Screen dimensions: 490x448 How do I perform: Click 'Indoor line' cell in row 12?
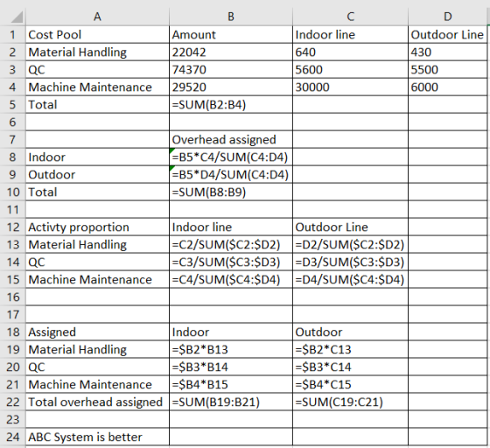pyautogui.click(x=231, y=227)
